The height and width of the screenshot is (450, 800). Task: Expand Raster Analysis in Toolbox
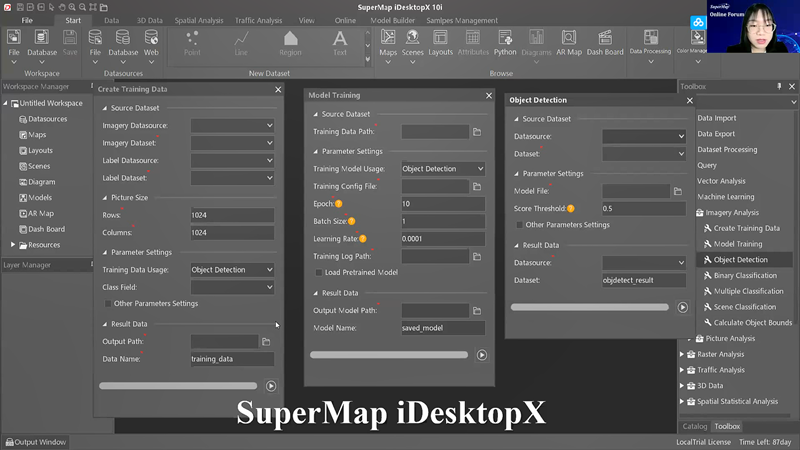click(682, 354)
